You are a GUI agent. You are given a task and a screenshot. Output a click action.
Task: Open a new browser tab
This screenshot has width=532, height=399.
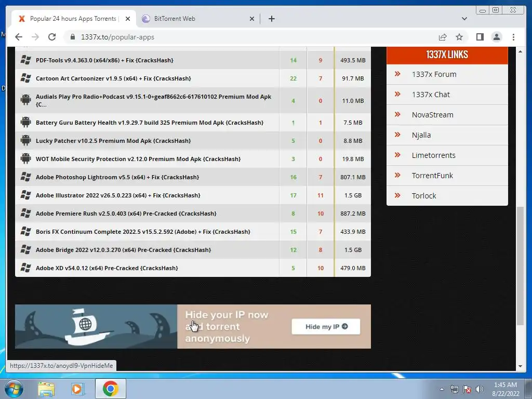tap(271, 19)
